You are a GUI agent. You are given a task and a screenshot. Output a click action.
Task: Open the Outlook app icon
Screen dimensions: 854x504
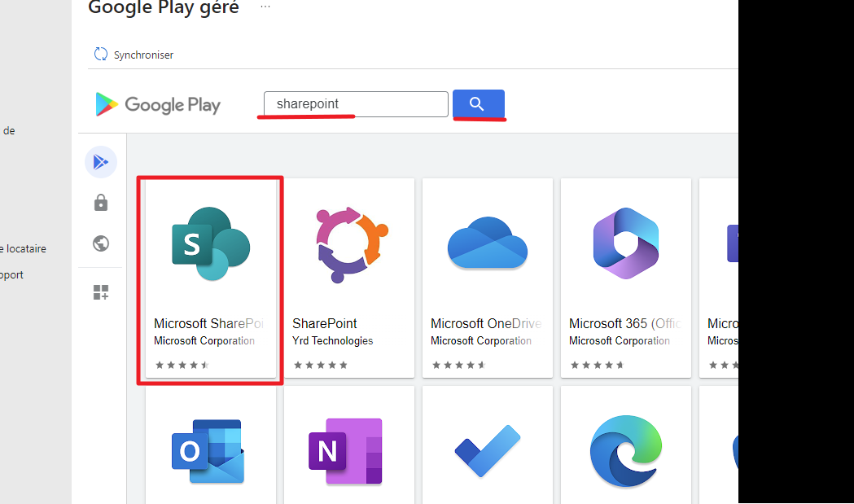click(x=208, y=451)
